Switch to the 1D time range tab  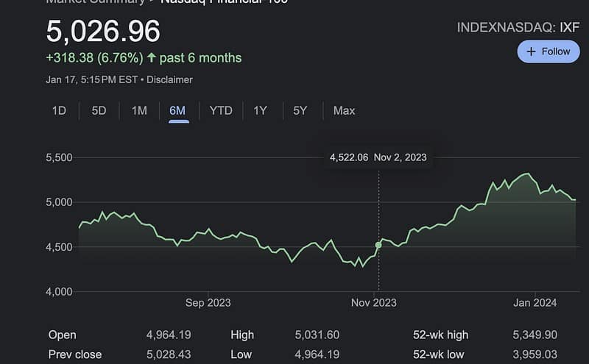coord(59,111)
